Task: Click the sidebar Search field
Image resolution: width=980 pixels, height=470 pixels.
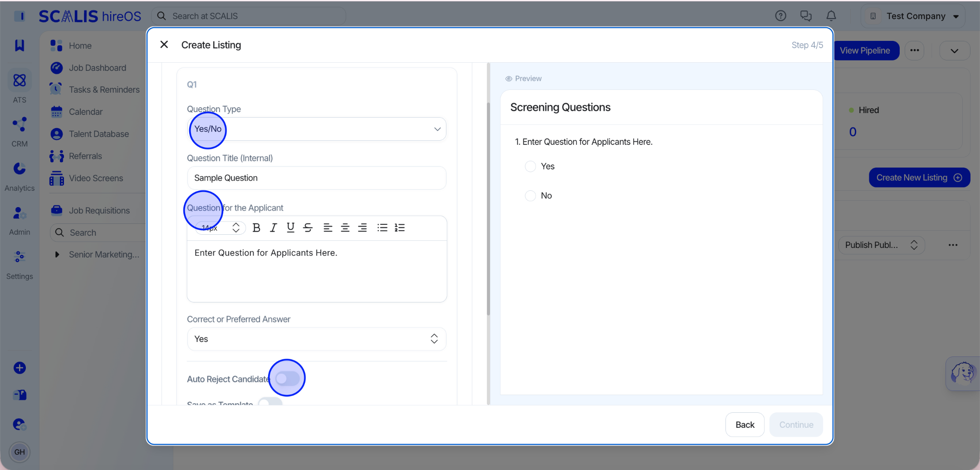Action: tap(98, 233)
